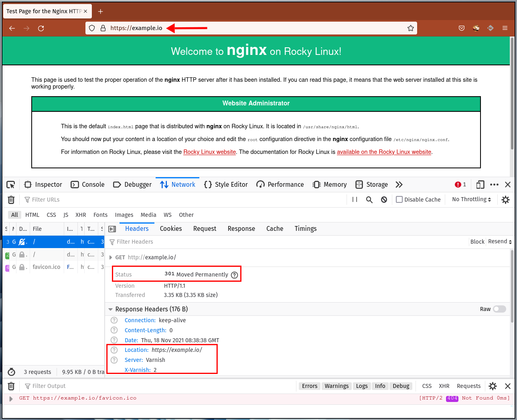The width and height of the screenshot is (517, 420).
Task: Click the headers panel vertical scrollbar
Action: click(512, 286)
